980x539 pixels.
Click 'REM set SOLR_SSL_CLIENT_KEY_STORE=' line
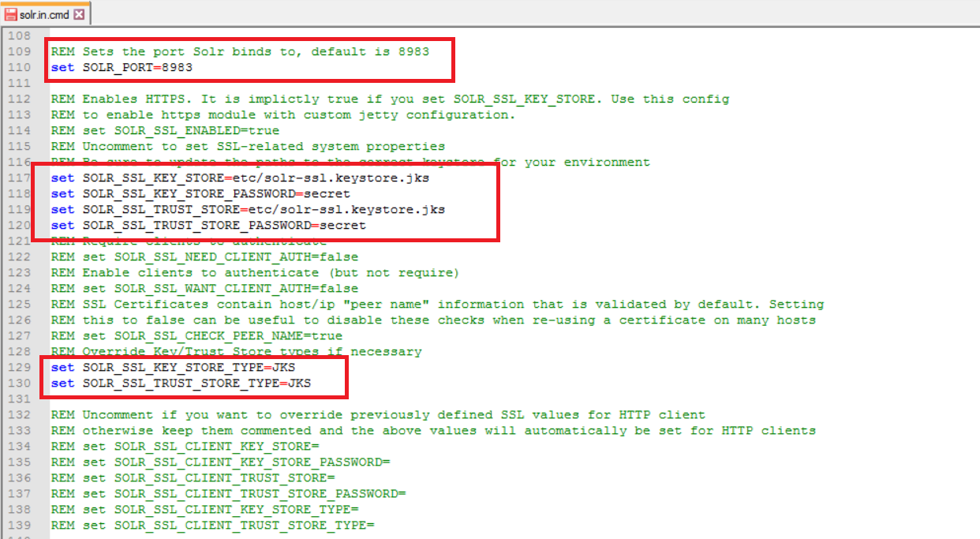coord(185,446)
